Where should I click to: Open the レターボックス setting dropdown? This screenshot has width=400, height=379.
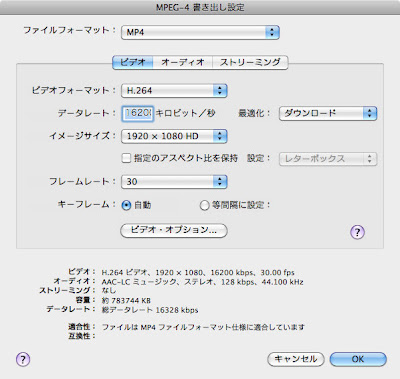point(328,159)
